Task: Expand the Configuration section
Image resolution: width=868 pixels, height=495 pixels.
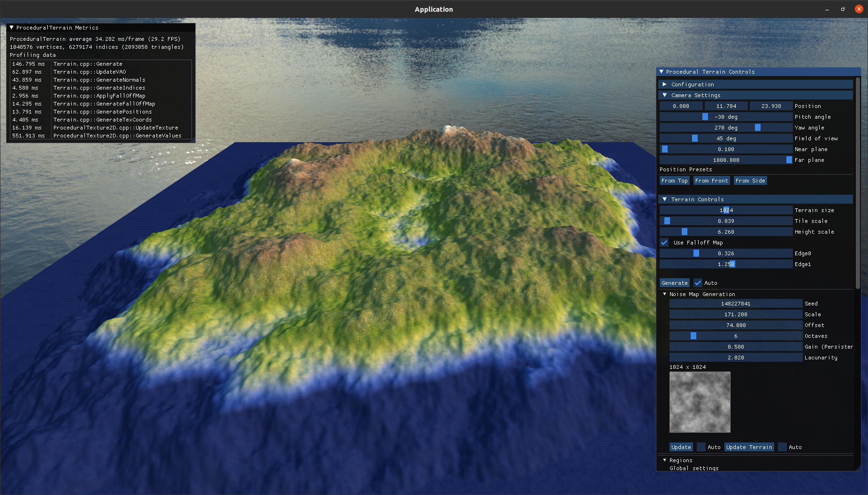Action: 756,84
